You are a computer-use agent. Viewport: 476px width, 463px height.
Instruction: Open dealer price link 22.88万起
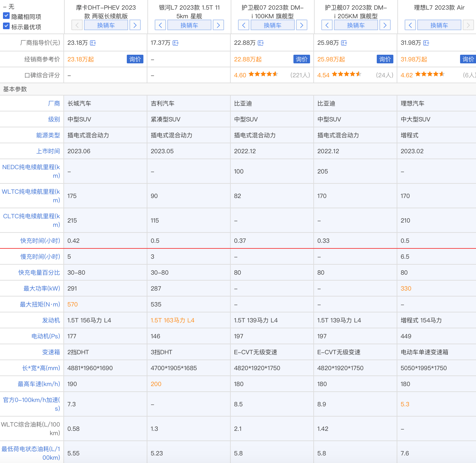pos(248,59)
